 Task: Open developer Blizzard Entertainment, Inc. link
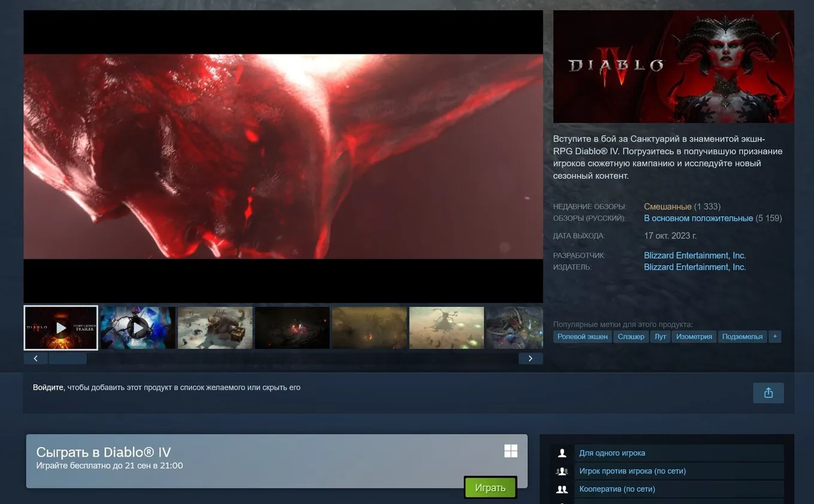coord(695,256)
